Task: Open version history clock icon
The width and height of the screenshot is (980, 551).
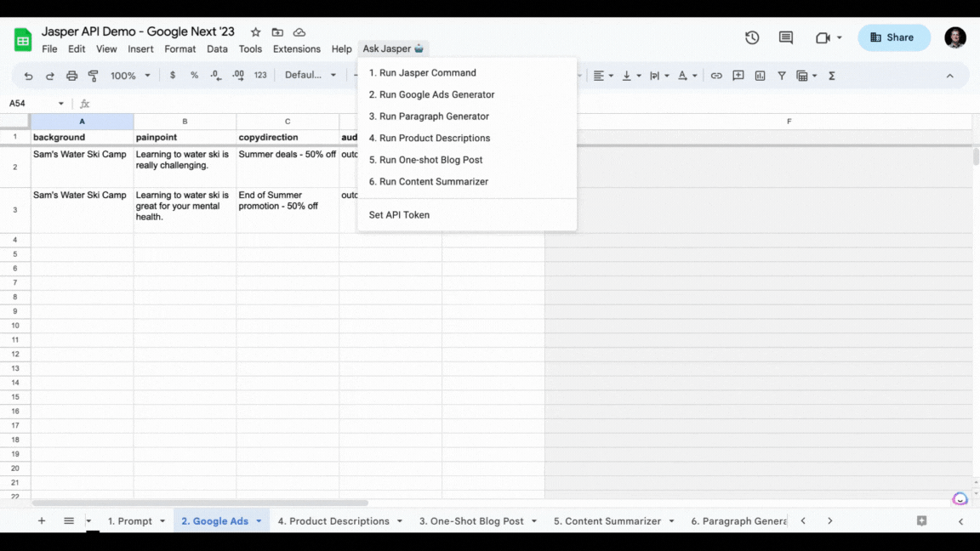Action: point(752,37)
